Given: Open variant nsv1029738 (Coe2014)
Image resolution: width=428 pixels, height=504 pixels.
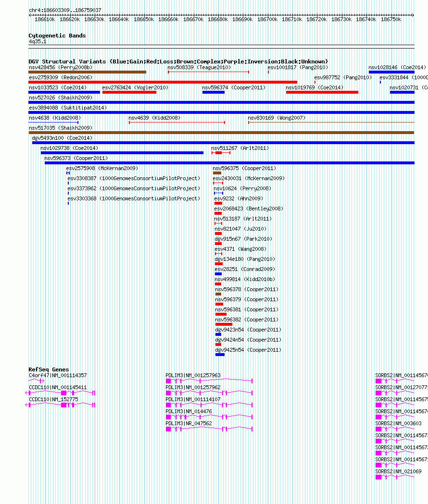Looking at the screenshot, I should pyautogui.click(x=69, y=148).
